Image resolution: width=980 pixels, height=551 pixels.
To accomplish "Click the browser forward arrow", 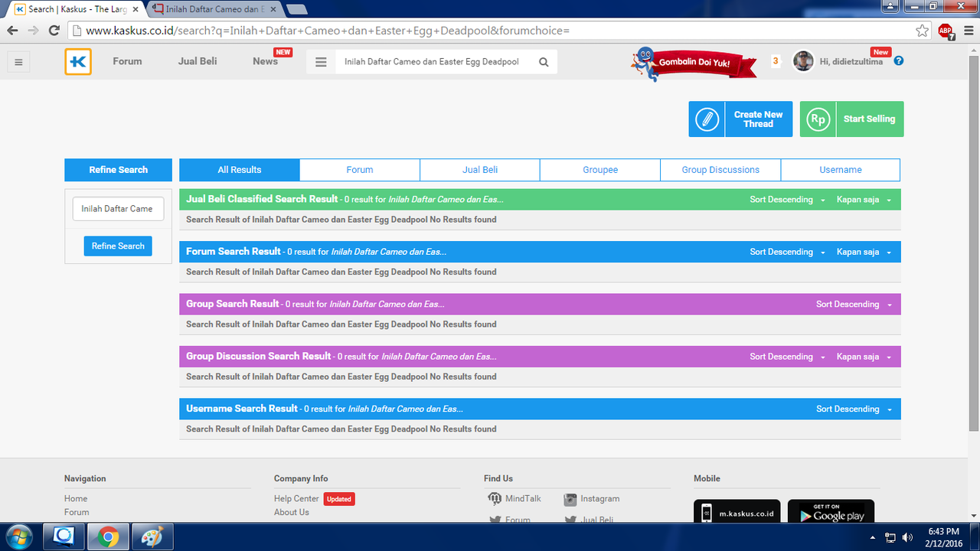I will (33, 31).
